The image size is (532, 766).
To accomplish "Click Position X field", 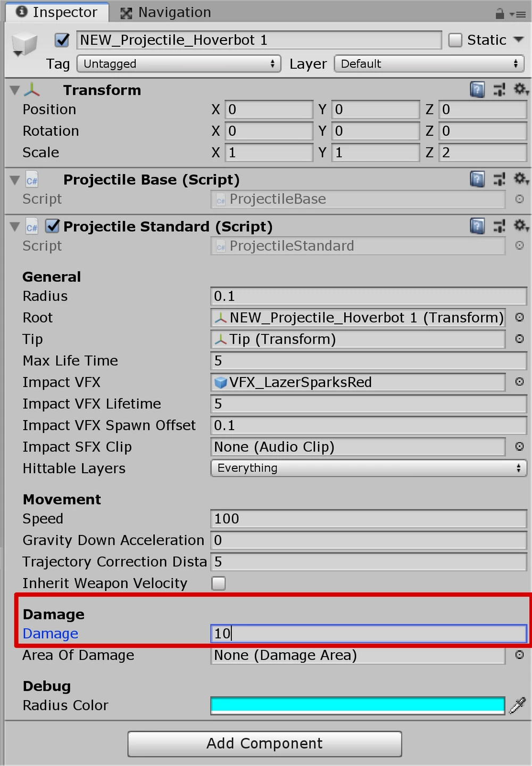I will point(269,109).
